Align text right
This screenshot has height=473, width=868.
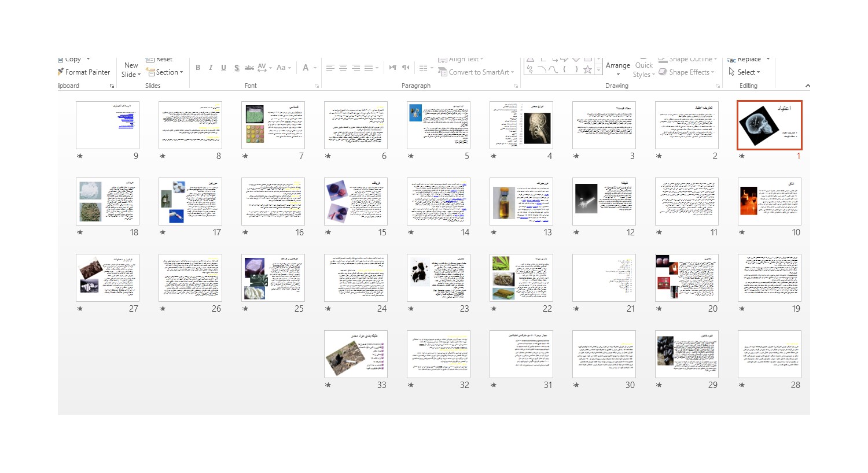coord(356,68)
